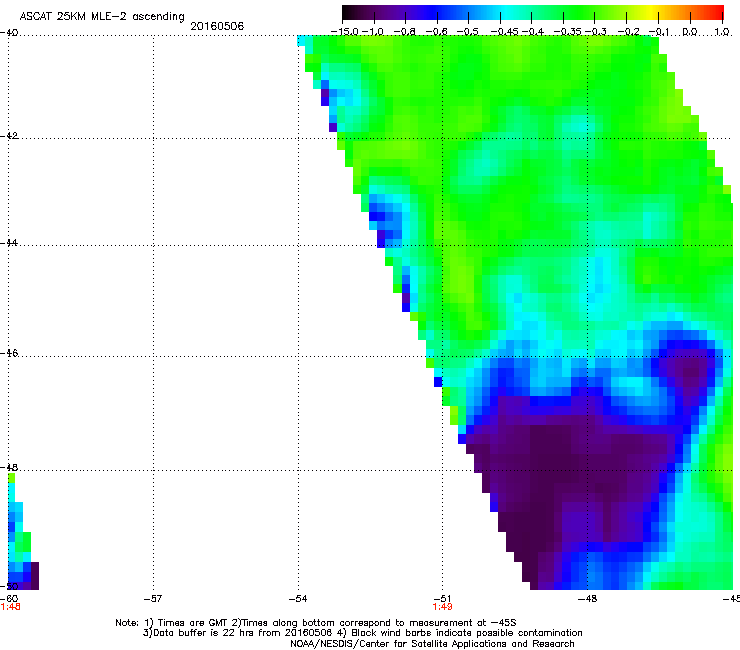Click the red 1:48 time label
The image size is (740, 650).
pos(10,607)
